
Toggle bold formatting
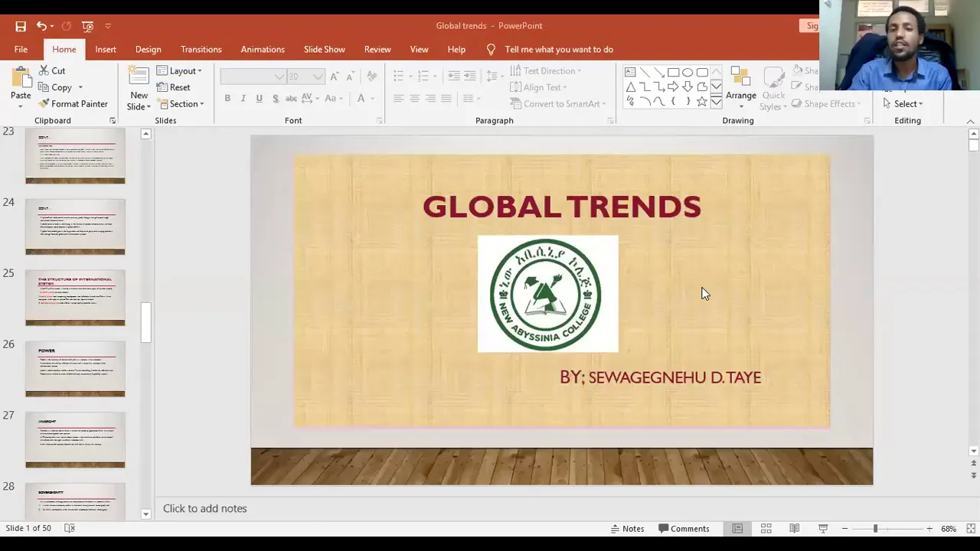click(227, 98)
